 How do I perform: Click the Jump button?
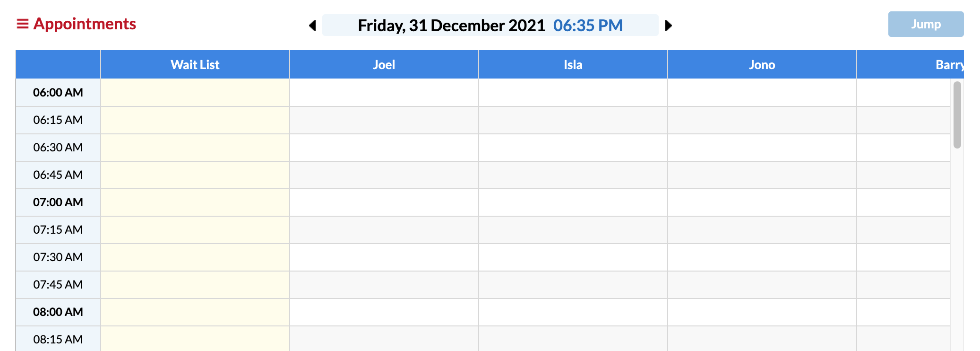(x=925, y=24)
